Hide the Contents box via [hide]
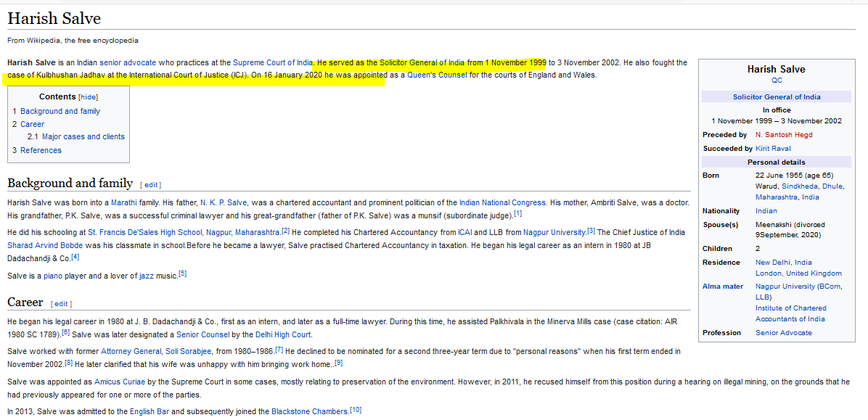868x420 pixels. pyautogui.click(x=89, y=96)
